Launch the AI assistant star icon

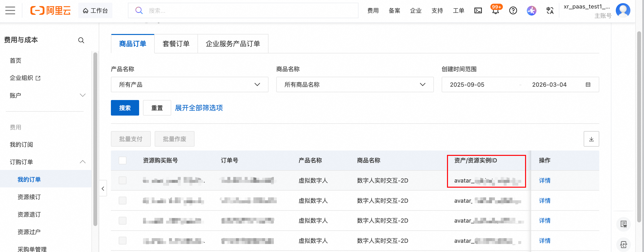(x=531, y=10)
